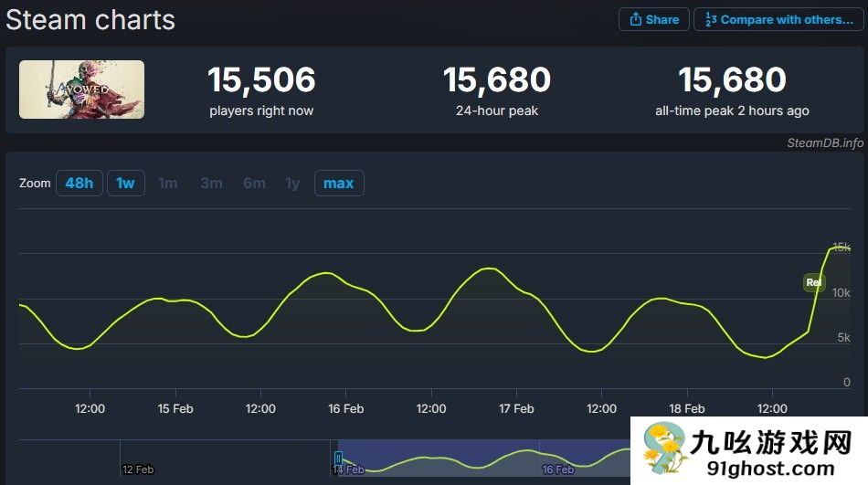The height and width of the screenshot is (485, 868).
Task: Click the highlighted navigator selection range
Action: point(484,458)
